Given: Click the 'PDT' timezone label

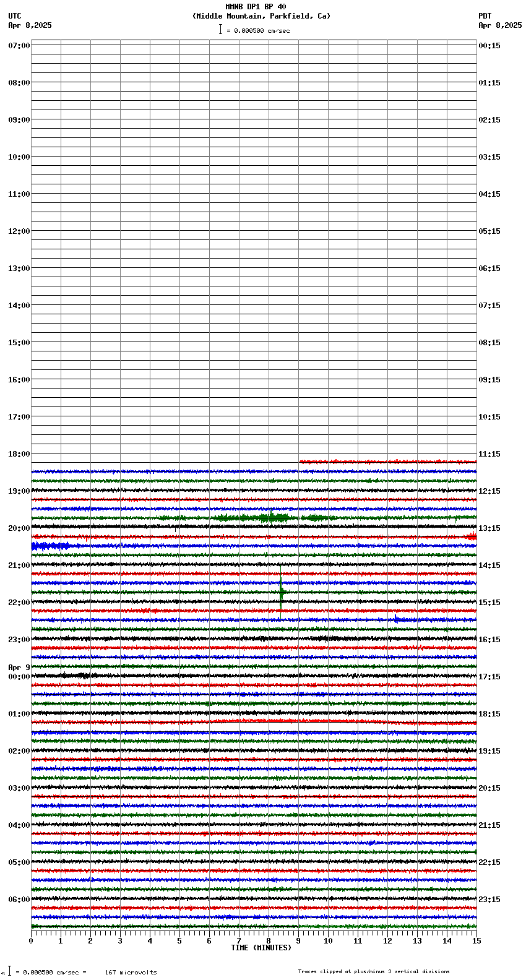Looking at the screenshot, I should pyautogui.click(x=485, y=16).
